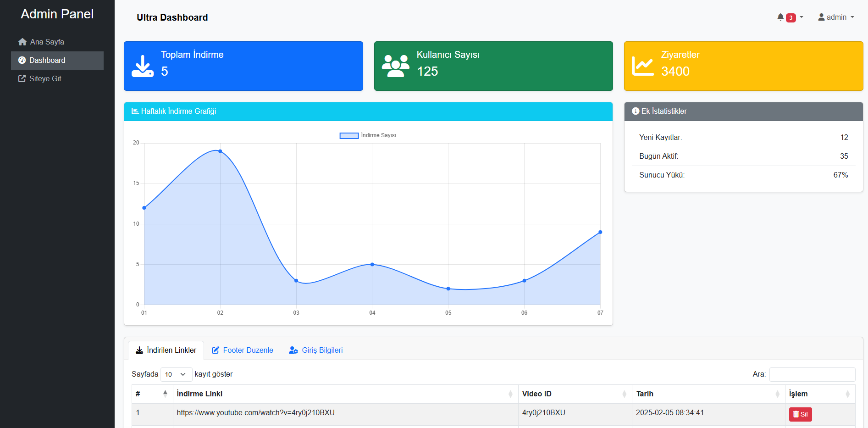Click the Admin Panel title
Image resolution: width=868 pixels, height=428 pixels.
[57, 14]
